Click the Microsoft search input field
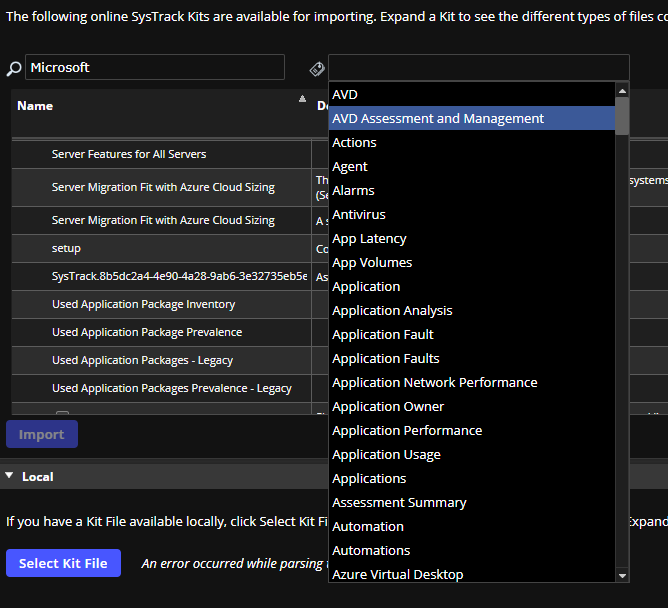668x608 pixels. coord(154,67)
